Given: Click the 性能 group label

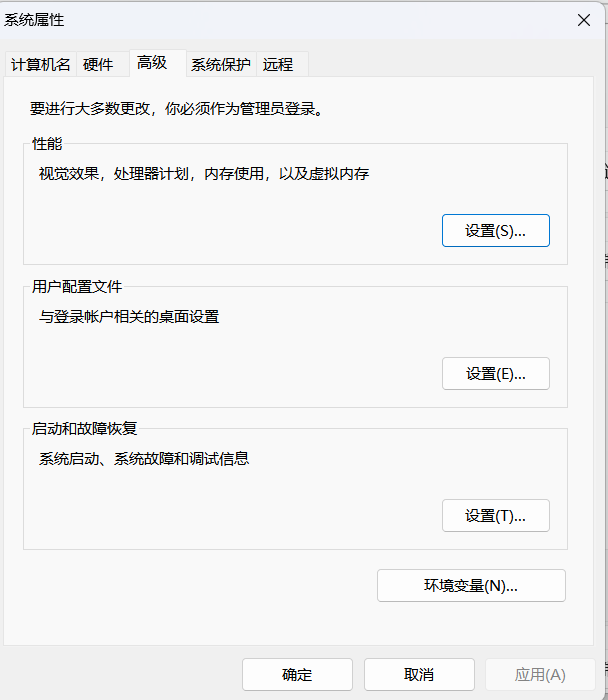Looking at the screenshot, I should (47, 144).
